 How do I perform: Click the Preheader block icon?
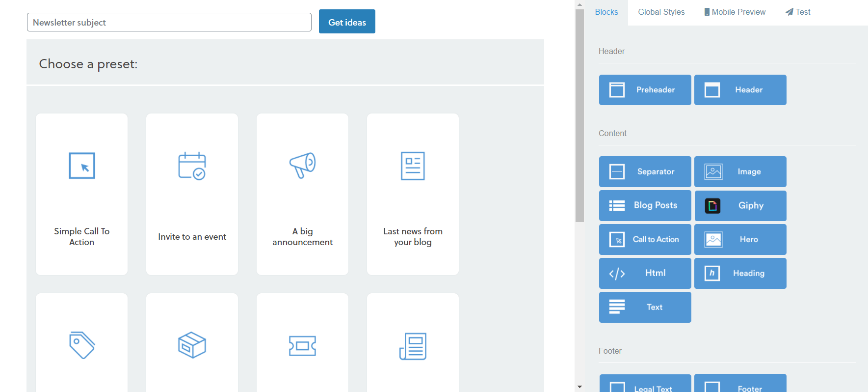617,90
